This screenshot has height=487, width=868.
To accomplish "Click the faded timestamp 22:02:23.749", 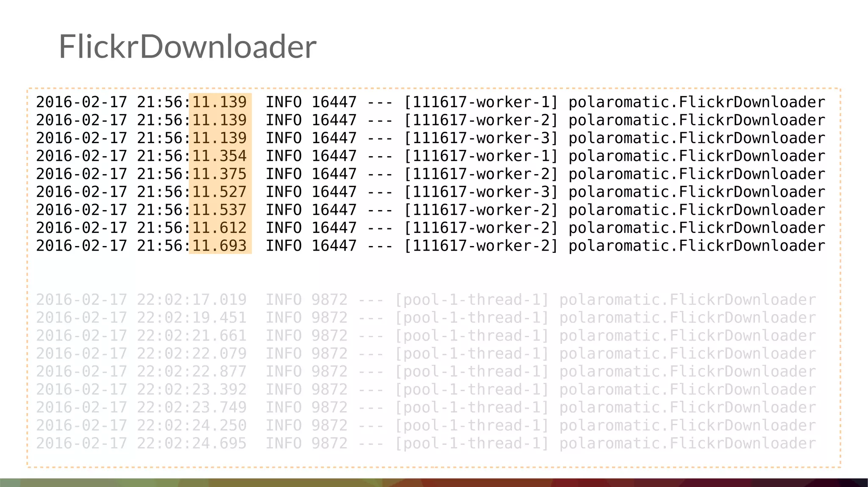I will click(x=192, y=407).
